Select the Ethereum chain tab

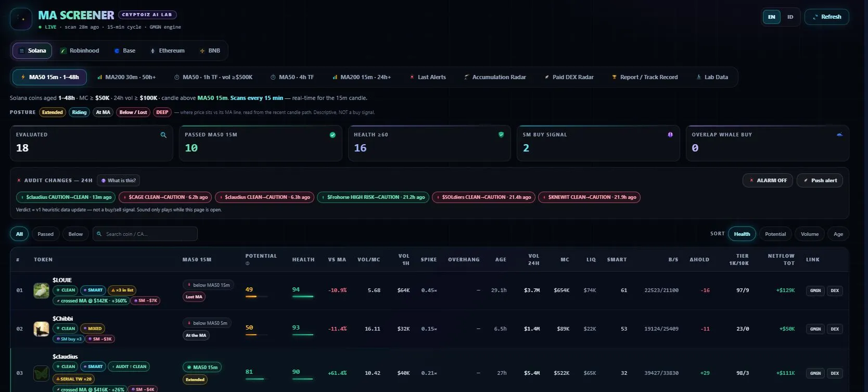168,51
